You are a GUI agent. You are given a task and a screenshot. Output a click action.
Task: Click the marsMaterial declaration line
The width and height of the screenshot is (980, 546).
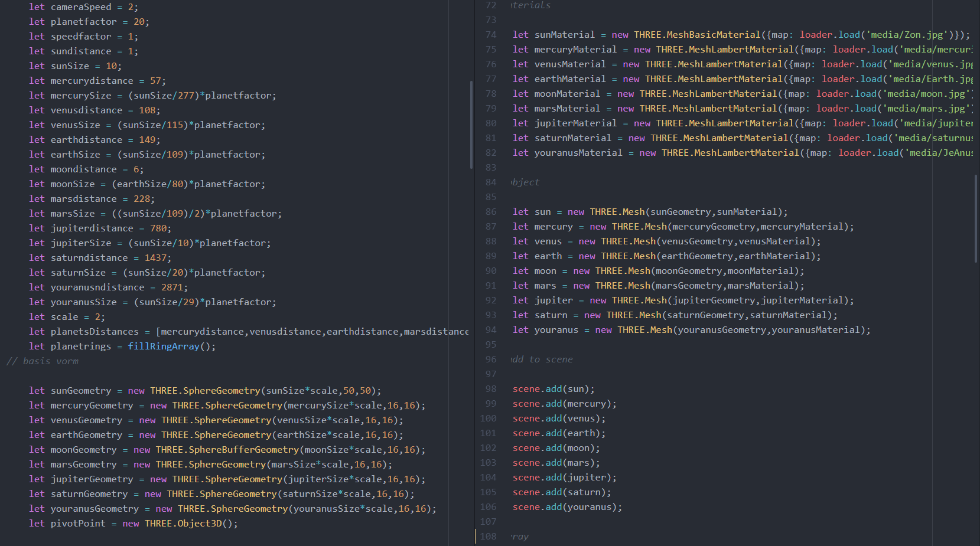[x=743, y=109]
